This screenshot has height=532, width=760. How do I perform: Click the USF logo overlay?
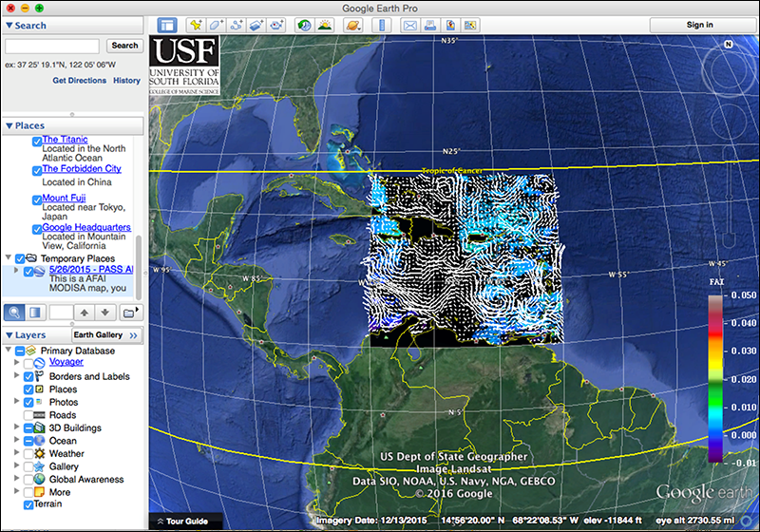point(184,65)
